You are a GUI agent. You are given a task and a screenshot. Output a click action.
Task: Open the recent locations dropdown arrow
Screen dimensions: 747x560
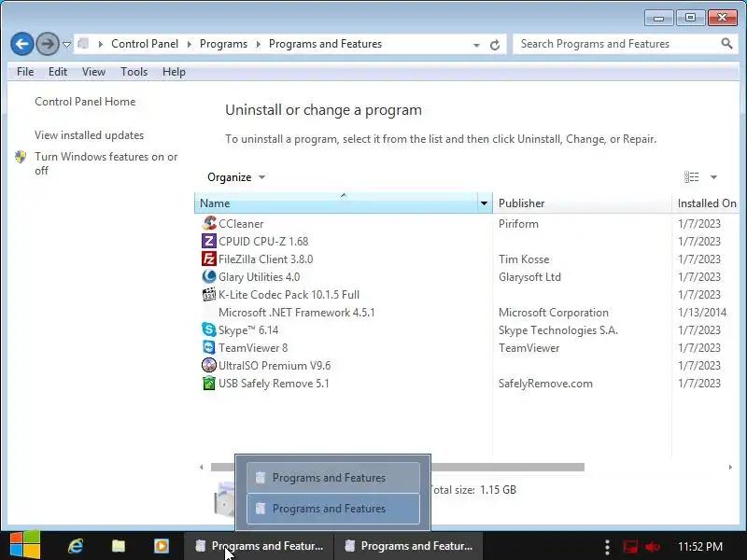coord(66,45)
